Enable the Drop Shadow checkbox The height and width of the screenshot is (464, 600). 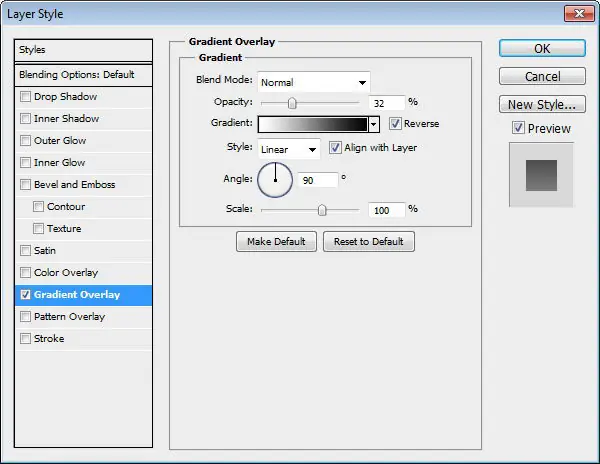(x=25, y=96)
